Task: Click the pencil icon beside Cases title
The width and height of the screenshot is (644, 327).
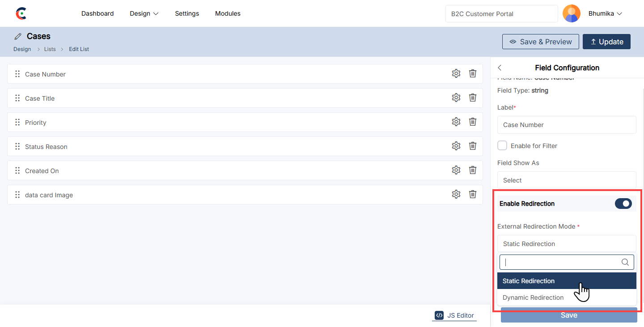Action: click(x=18, y=37)
